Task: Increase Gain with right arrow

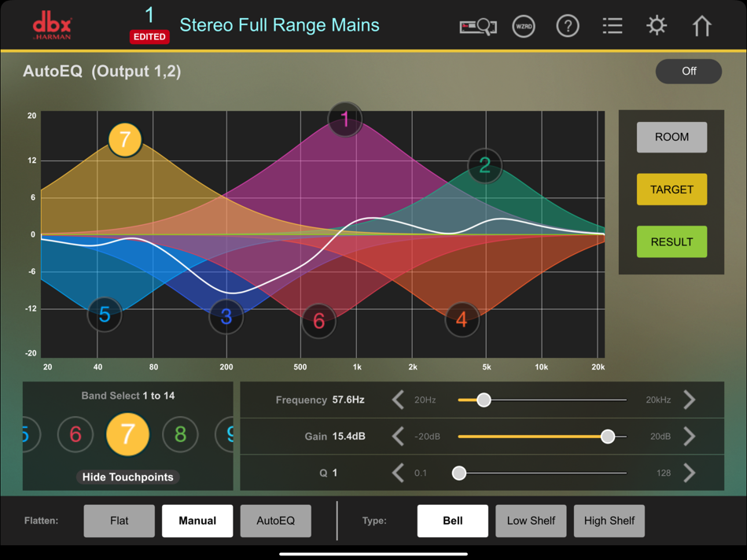Action: [690, 436]
